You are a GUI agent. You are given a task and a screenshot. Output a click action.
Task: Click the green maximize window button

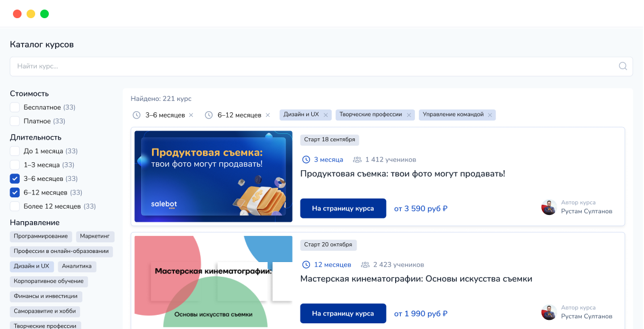point(44,14)
